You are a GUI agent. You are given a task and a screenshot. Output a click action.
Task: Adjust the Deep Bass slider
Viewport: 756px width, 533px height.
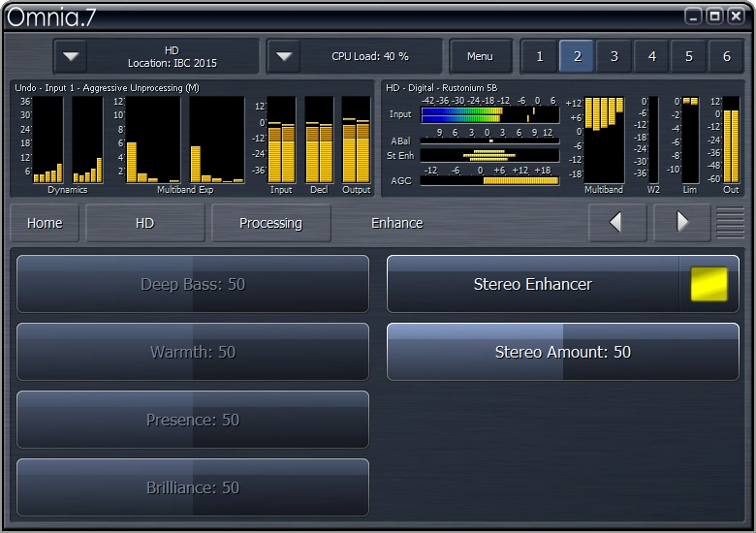(x=193, y=284)
